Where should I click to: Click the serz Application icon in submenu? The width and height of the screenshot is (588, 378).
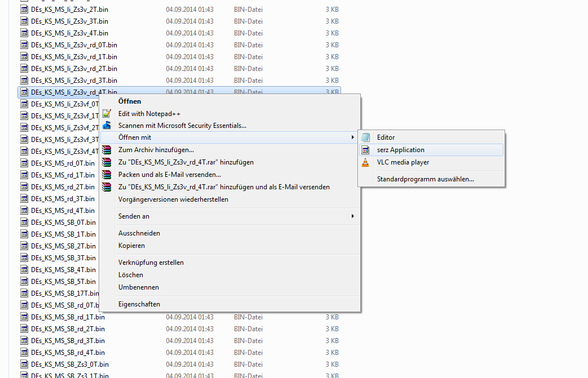tap(366, 150)
